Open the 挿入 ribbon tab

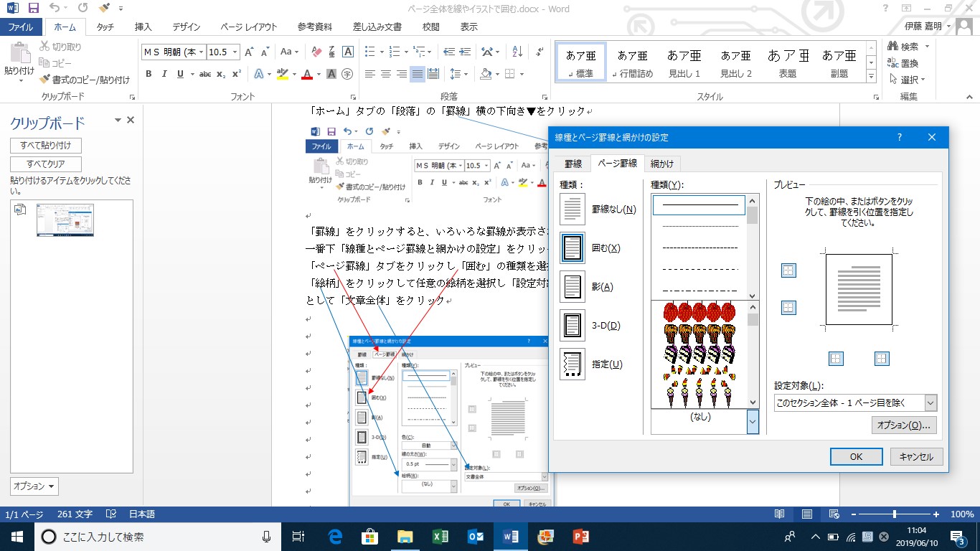tap(143, 27)
